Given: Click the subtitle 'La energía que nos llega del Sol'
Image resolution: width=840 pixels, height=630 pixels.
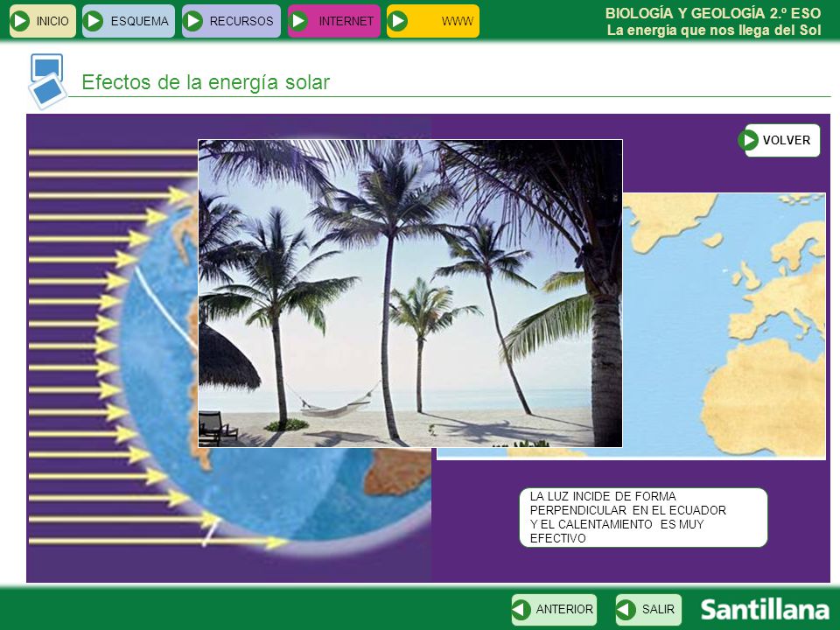Looking at the screenshot, I should point(714,30).
